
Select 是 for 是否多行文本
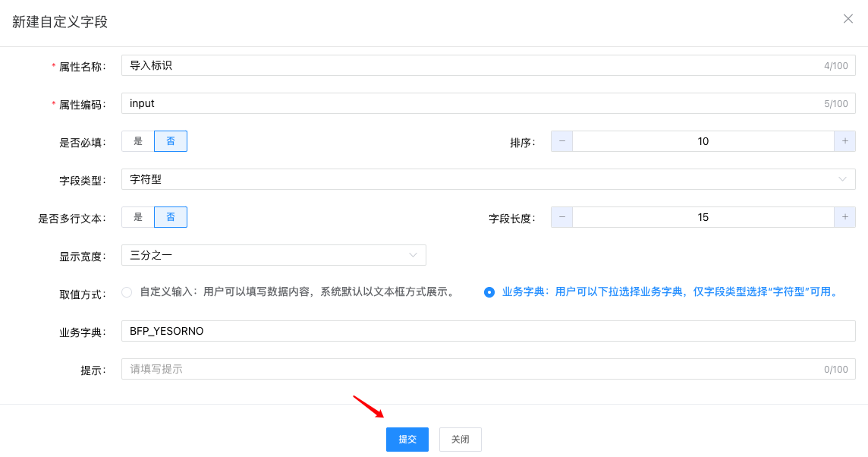pyautogui.click(x=138, y=217)
